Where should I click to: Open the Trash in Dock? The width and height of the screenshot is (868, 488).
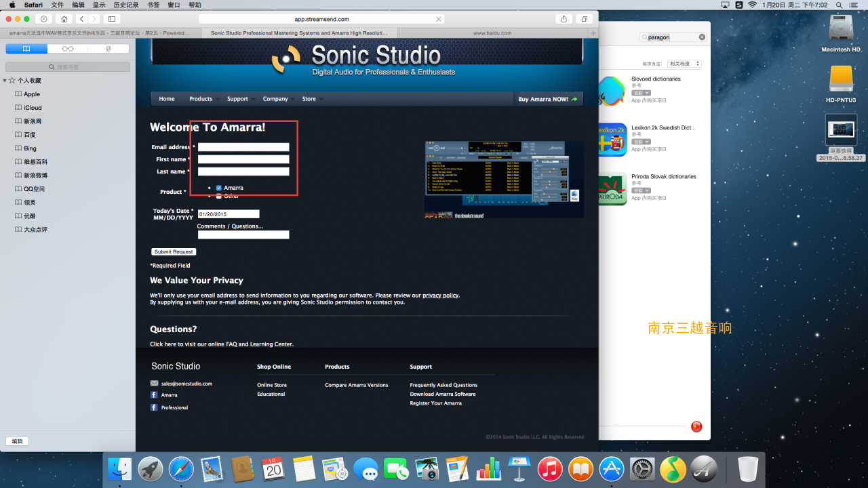[747, 469]
